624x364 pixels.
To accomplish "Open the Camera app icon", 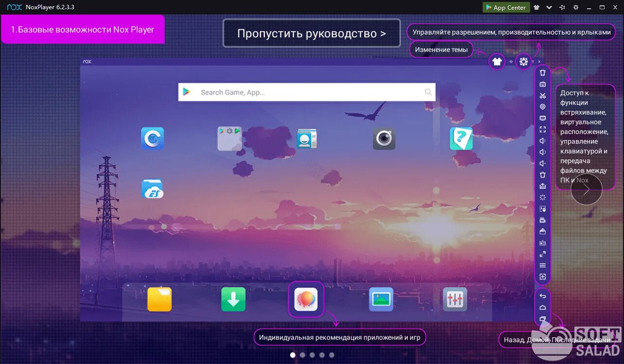I will (x=384, y=139).
